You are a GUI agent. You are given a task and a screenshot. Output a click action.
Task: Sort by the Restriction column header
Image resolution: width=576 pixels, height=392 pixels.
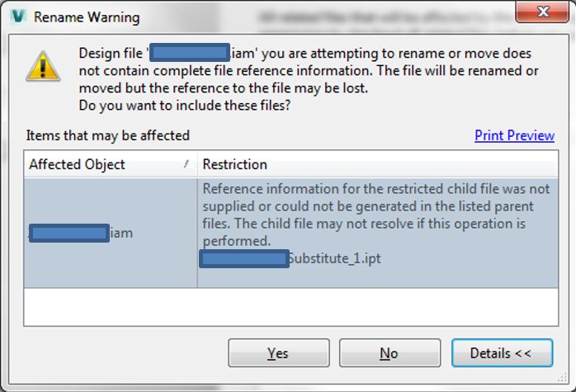tap(235, 164)
